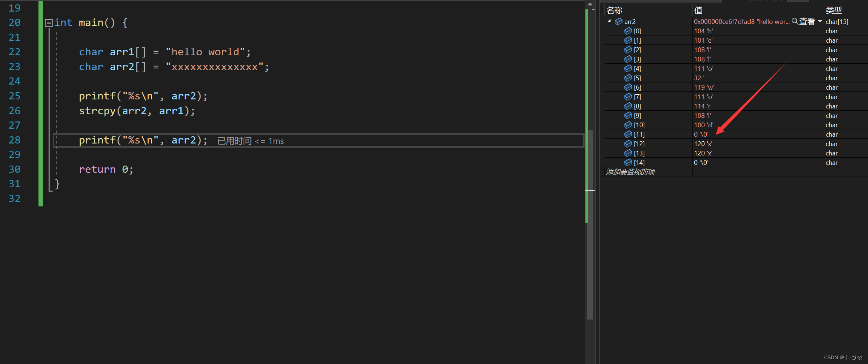
Task: Click the main function name
Action: pyautogui.click(x=91, y=23)
